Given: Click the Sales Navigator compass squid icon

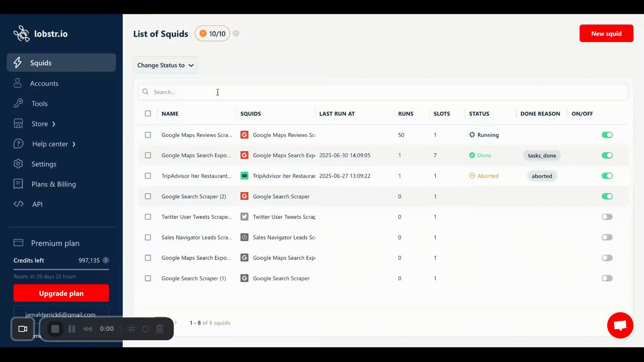Looking at the screenshot, I should [x=245, y=237].
